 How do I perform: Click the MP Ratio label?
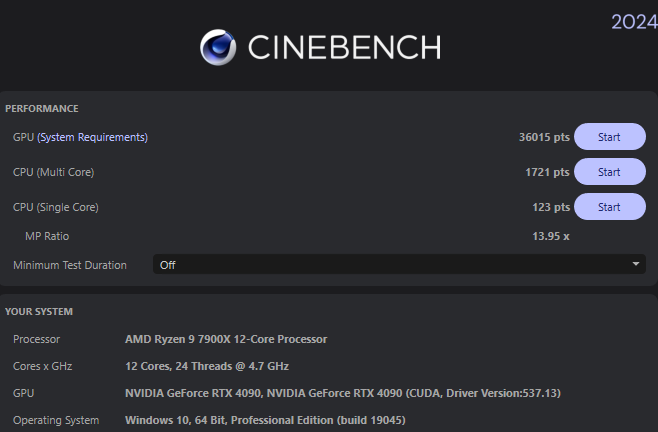pos(47,236)
